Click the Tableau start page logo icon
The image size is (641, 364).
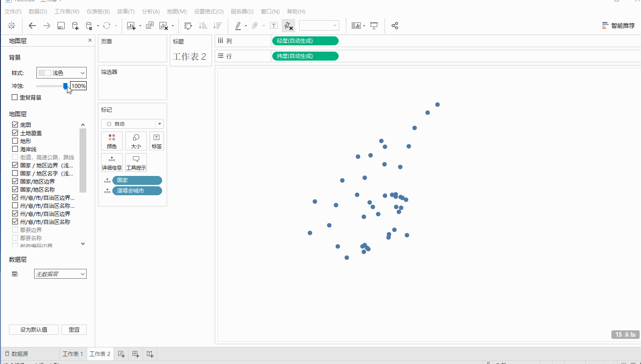[12, 26]
